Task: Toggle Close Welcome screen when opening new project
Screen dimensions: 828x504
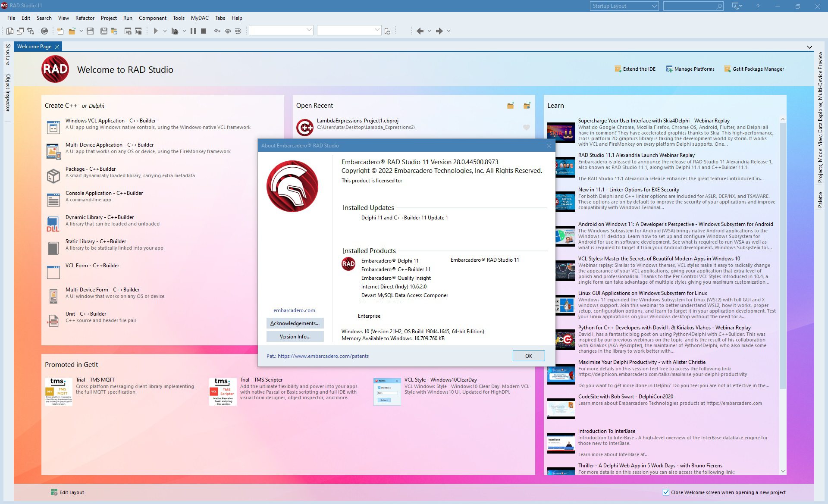Action: [x=666, y=492]
